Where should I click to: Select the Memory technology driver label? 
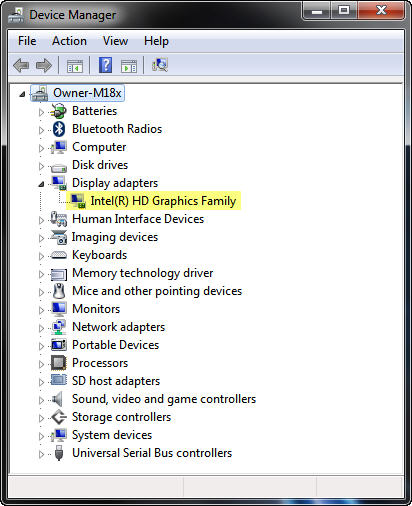click(143, 273)
